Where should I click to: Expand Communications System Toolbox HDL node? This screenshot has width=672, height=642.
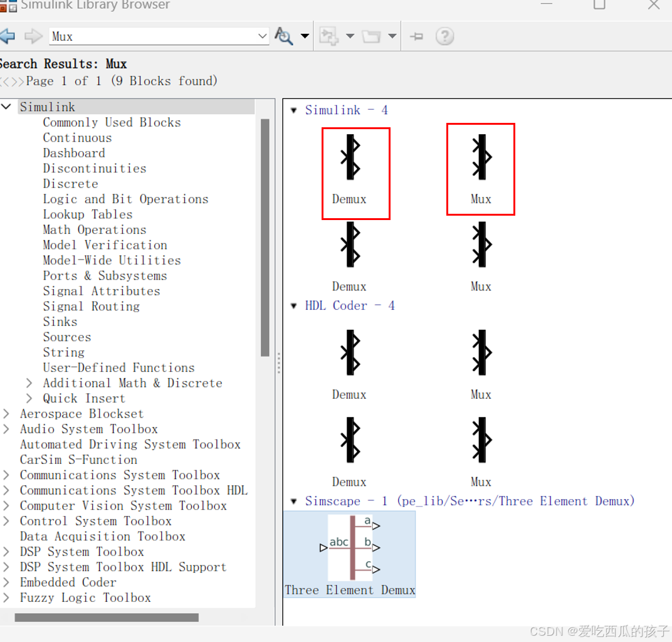pyautogui.click(x=6, y=490)
